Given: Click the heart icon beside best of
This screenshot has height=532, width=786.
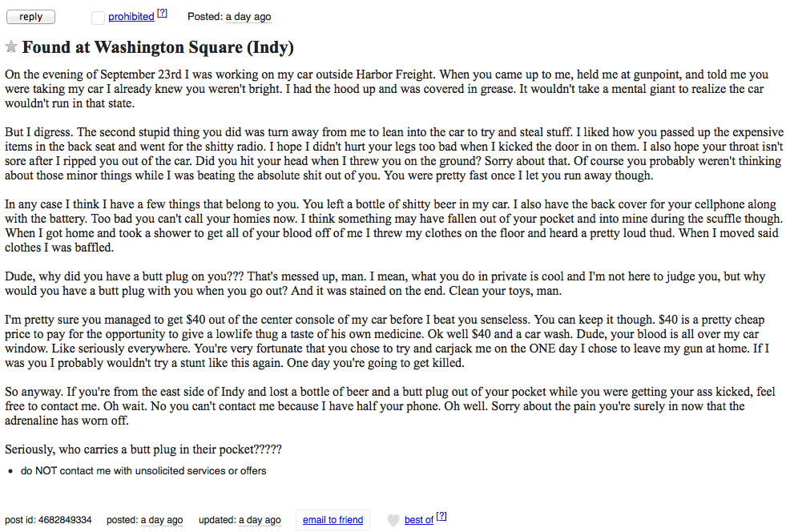Looking at the screenshot, I should [x=393, y=521].
